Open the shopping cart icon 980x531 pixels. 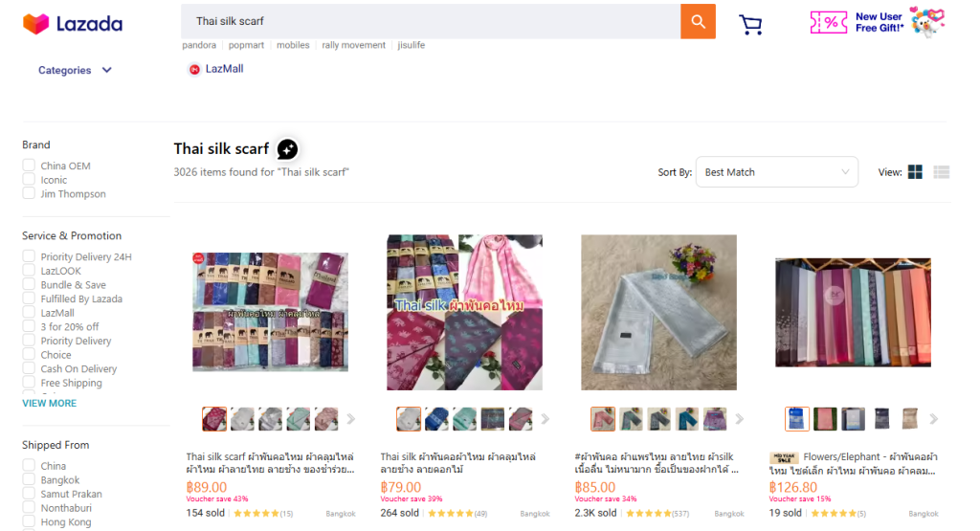pyautogui.click(x=750, y=24)
